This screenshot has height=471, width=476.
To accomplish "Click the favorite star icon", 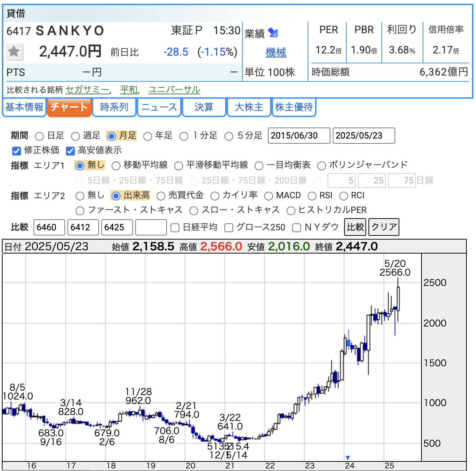I will point(14,52).
